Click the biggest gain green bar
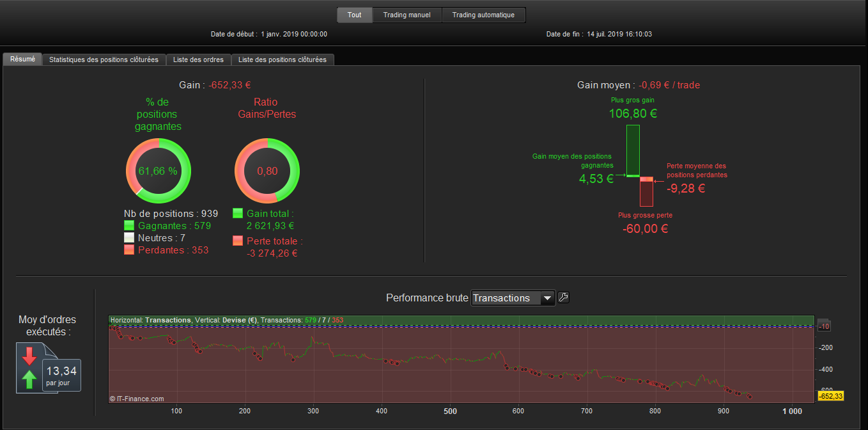Viewport: 868px width, 430px height. click(x=633, y=150)
